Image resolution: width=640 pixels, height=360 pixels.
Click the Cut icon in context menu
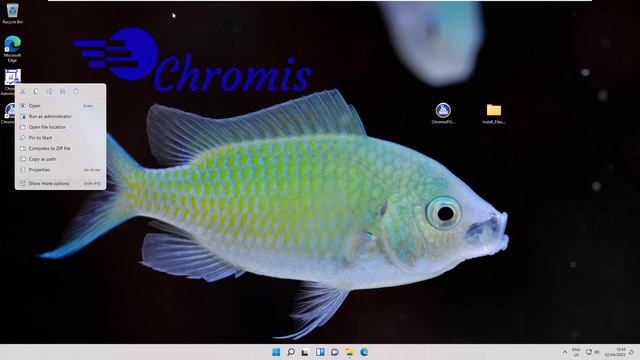[23, 92]
